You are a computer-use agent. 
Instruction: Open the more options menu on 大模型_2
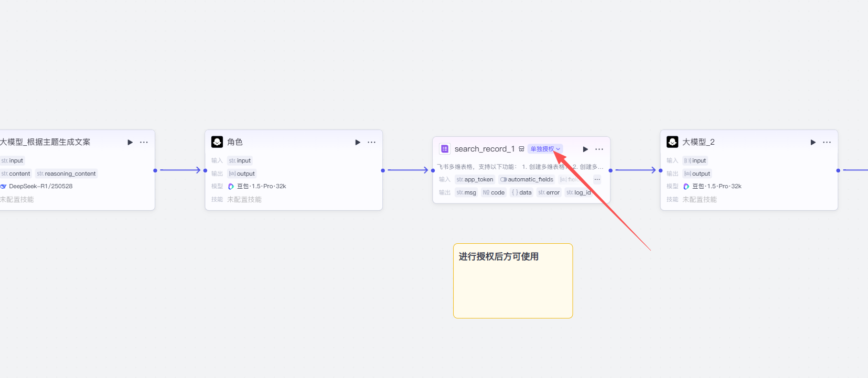tap(827, 142)
